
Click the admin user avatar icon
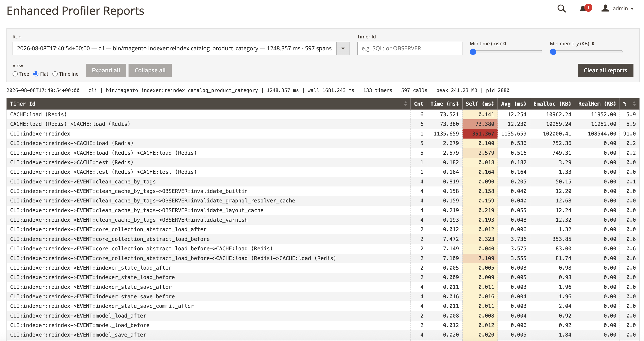(605, 8)
